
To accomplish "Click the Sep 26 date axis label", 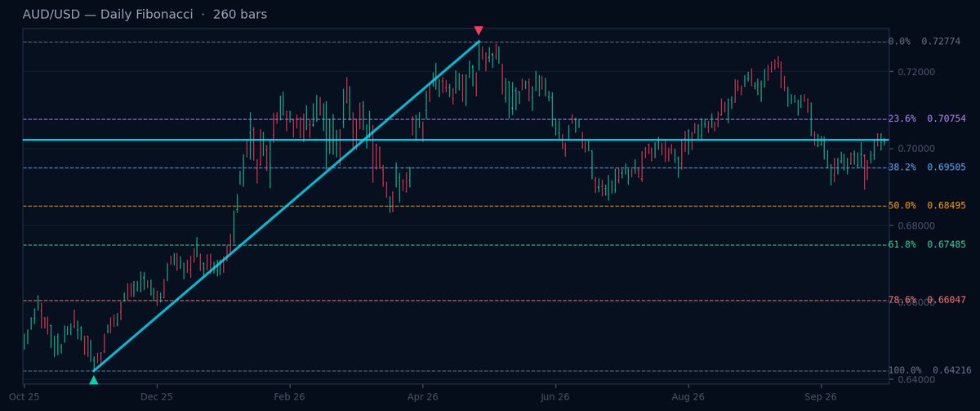I will [x=821, y=397].
